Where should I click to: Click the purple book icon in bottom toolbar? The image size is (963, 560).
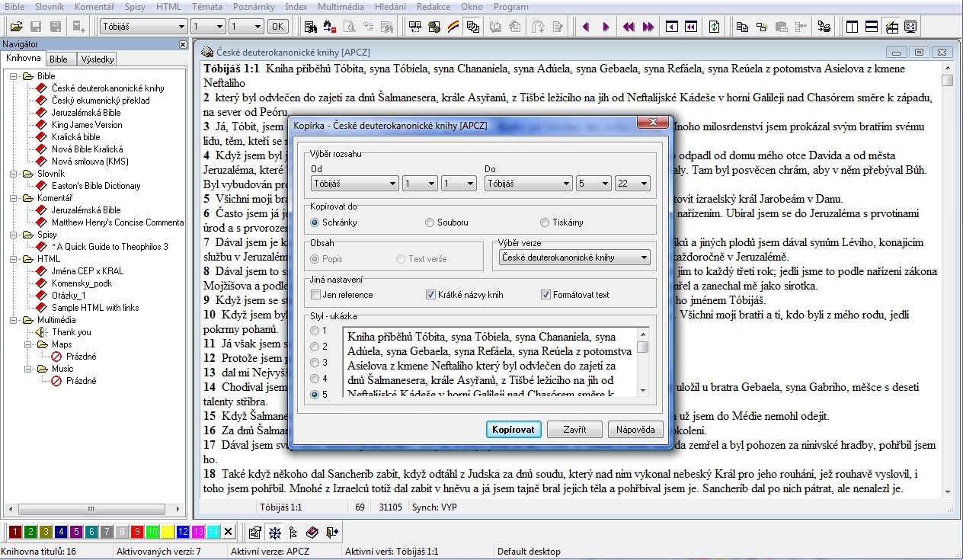[x=312, y=532]
